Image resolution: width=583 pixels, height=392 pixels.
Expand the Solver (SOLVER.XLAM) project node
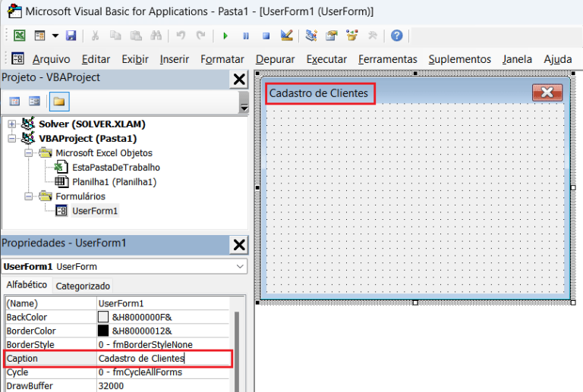click(x=12, y=124)
